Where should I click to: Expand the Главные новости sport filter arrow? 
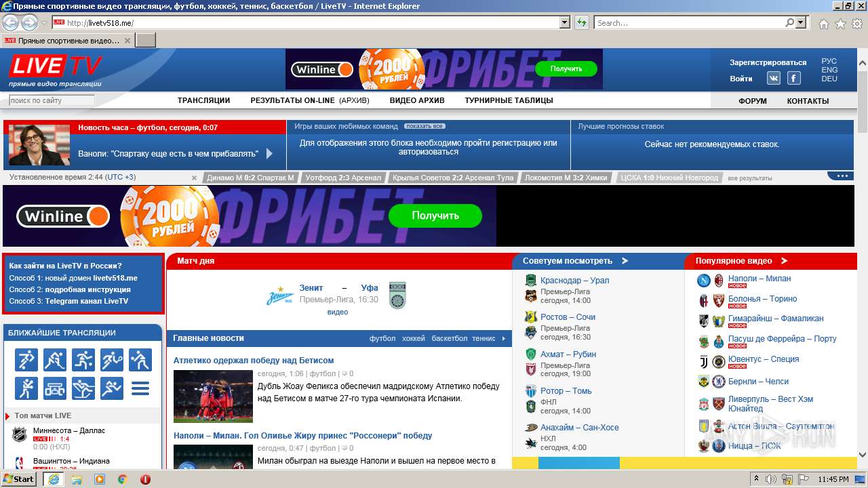(x=503, y=338)
